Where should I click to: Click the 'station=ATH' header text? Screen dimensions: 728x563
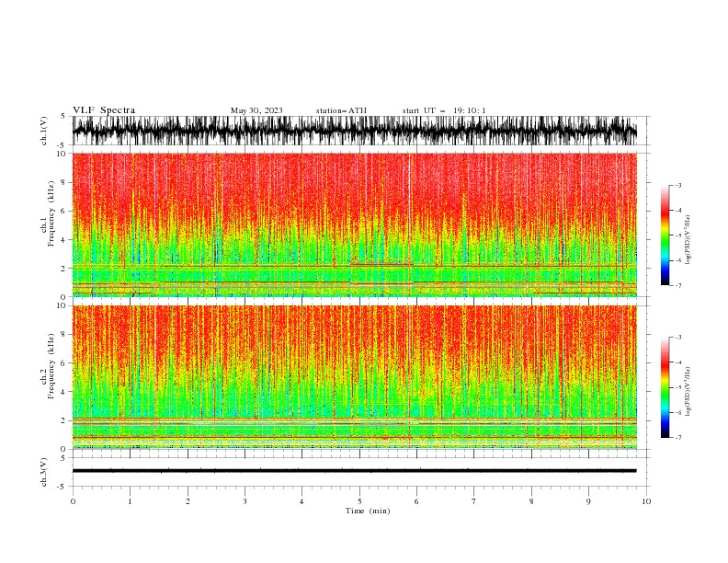(x=341, y=110)
